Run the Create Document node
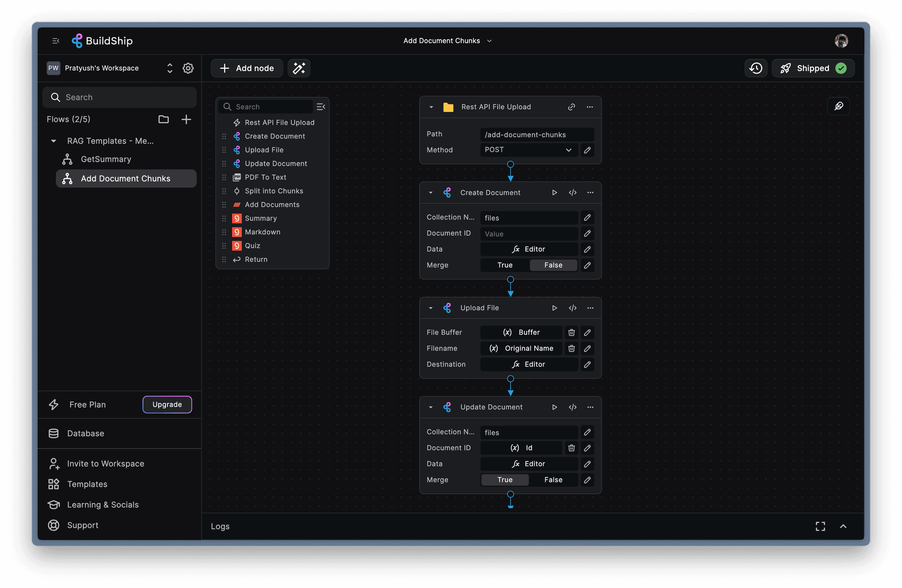Viewport: 902px width, 588px height. pyautogui.click(x=555, y=192)
